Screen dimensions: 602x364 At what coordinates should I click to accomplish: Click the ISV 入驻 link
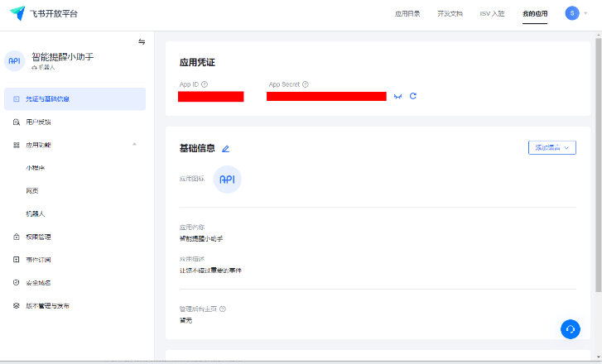pyautogui.click(x=492, y=14)
